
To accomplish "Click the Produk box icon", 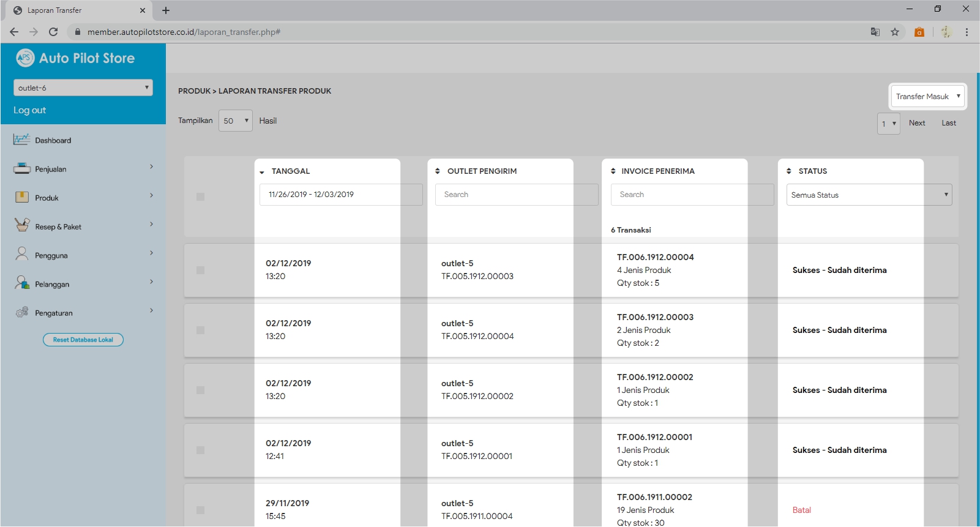I will [21, 197].
